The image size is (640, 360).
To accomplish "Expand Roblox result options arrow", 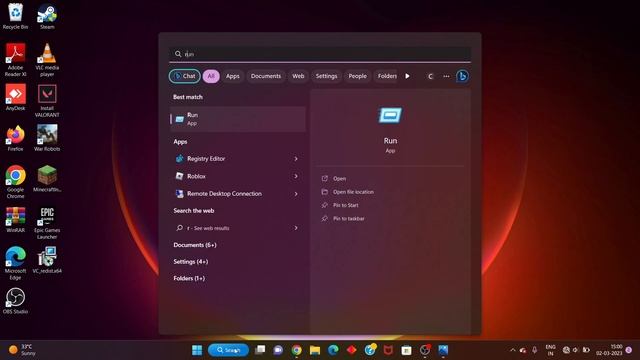I will point(296,176).
